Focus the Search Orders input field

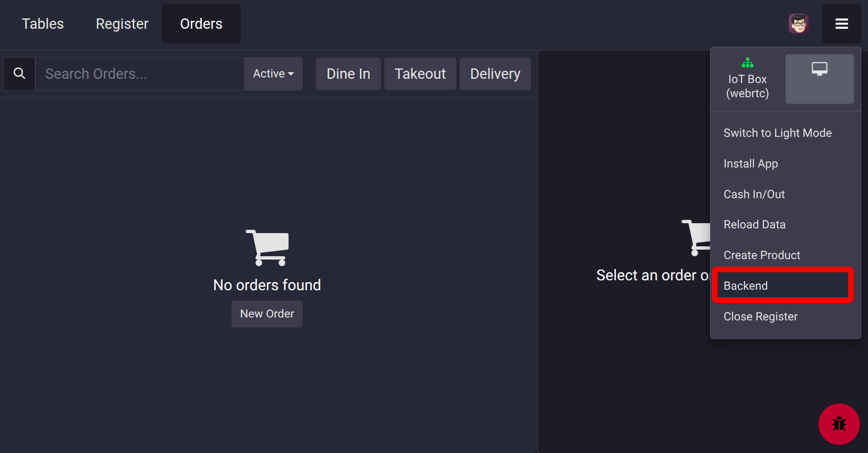(140, 74)
